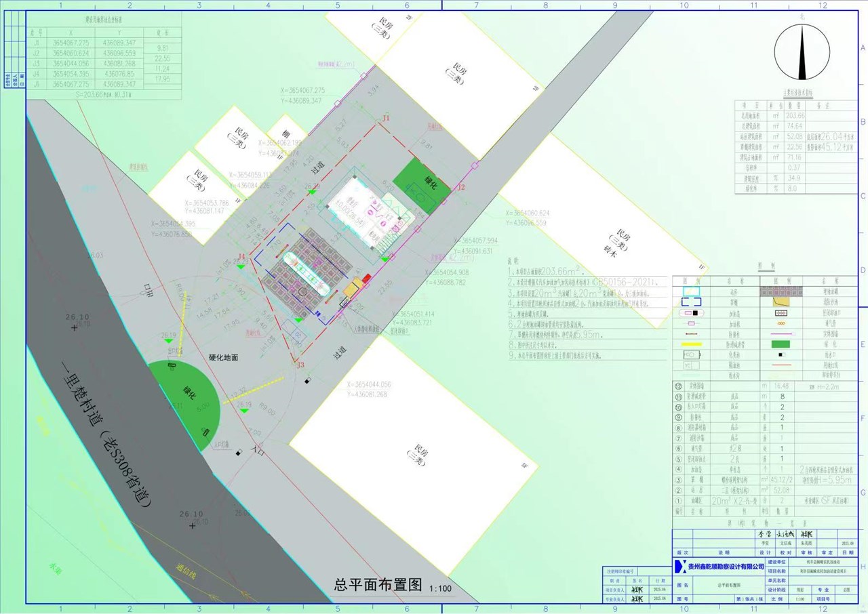
Task: Click the J3 boundary corner label
Action: pyautogui.click(x=300, y=365)
